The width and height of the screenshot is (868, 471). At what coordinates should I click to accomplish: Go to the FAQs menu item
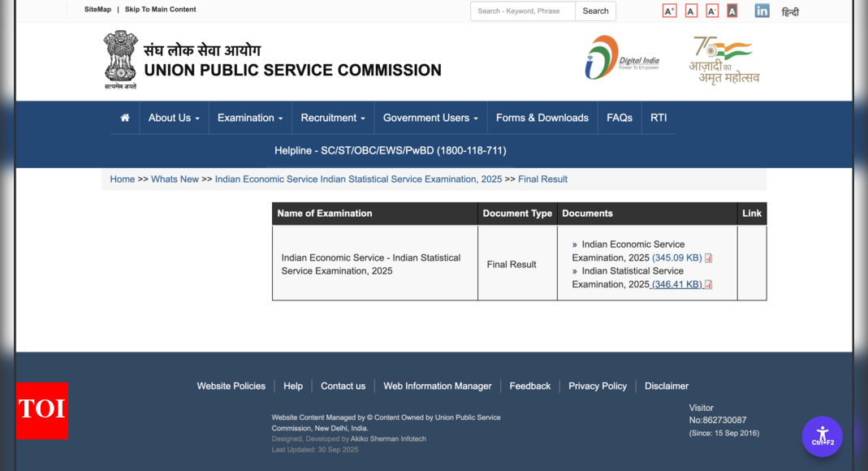(620, 118)
